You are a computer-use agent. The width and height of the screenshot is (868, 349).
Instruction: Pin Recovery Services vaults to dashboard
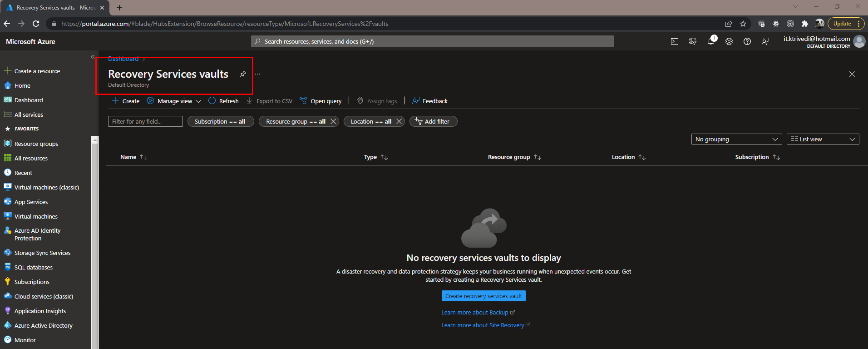point(243,74)
